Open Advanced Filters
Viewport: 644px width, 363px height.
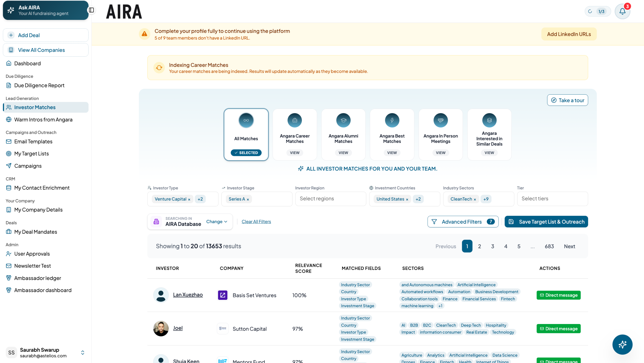point(463,222)
